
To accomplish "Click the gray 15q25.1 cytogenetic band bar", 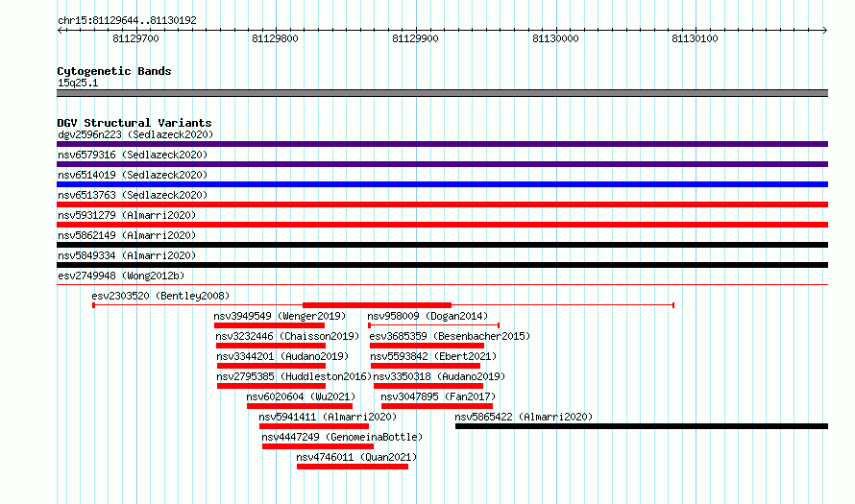I will coord(442,93).
